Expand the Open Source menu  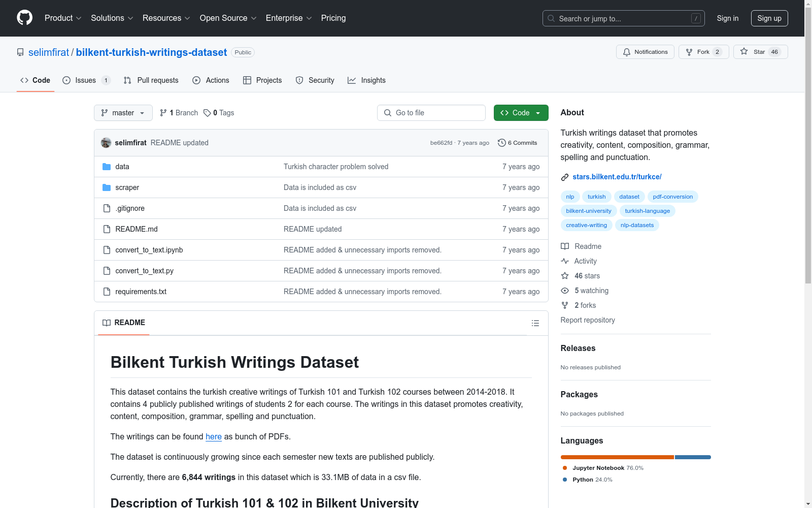point(228,18)
